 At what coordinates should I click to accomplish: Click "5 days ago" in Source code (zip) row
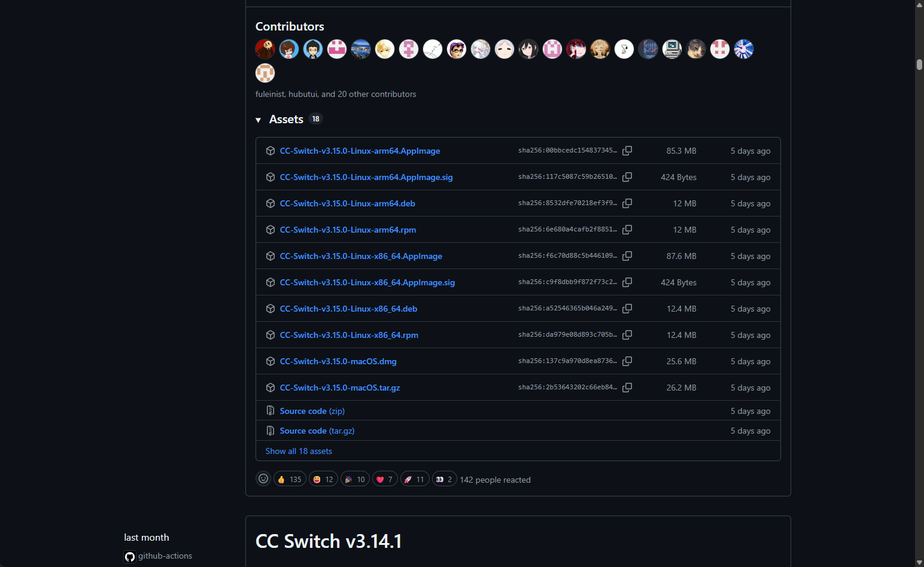pos(750,411)
